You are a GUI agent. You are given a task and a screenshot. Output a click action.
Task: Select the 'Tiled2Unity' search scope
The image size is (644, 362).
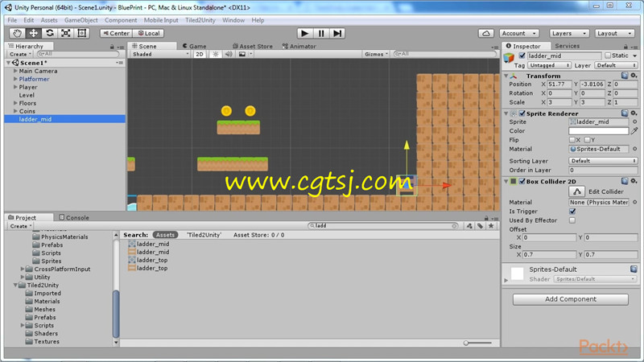pos(204,235)
